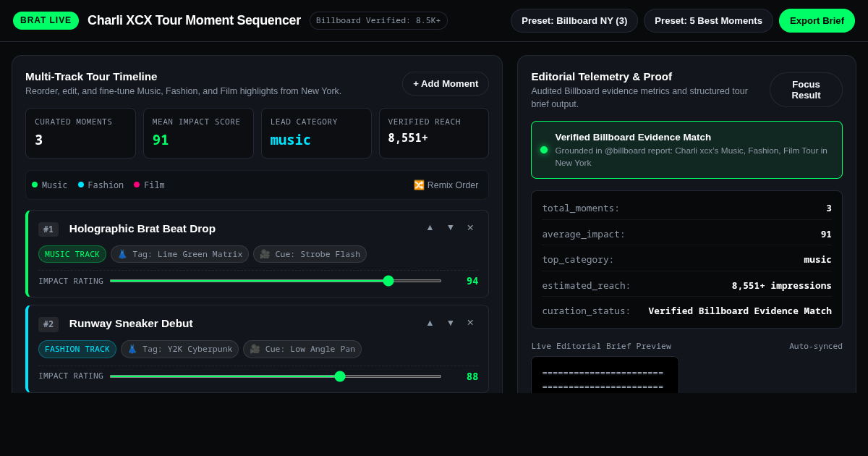Adjust the Holographic Brat Beat Drop impact slider

(276, 281)
